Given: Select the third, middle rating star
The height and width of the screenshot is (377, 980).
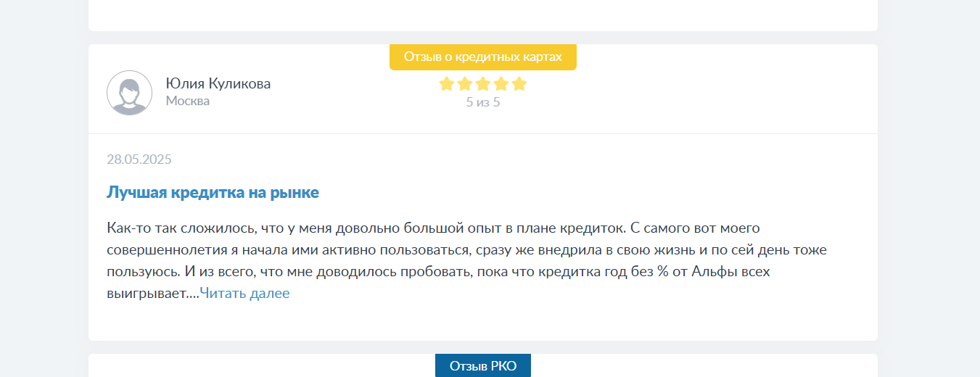Looking at the screenshot, I should 483,84.
